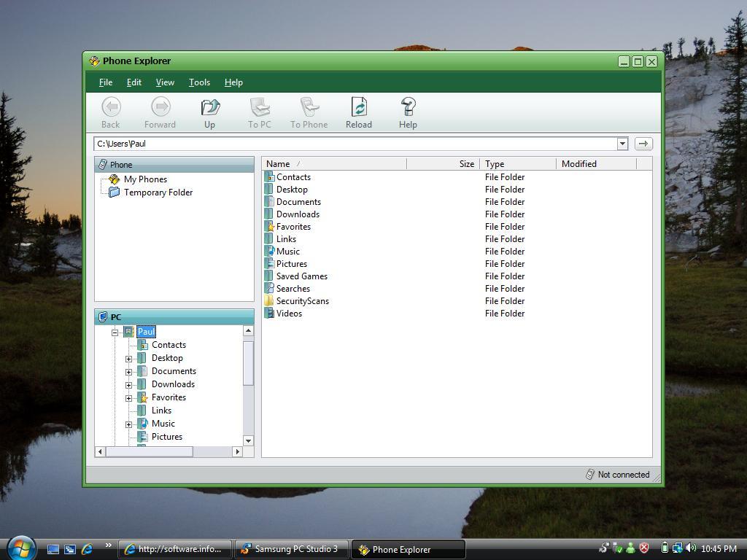Click the Reload icon

tap(358, 111)
